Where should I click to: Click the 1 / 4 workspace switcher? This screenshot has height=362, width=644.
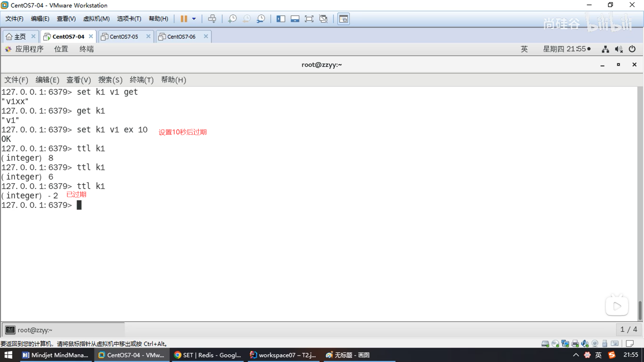[629, 329]
